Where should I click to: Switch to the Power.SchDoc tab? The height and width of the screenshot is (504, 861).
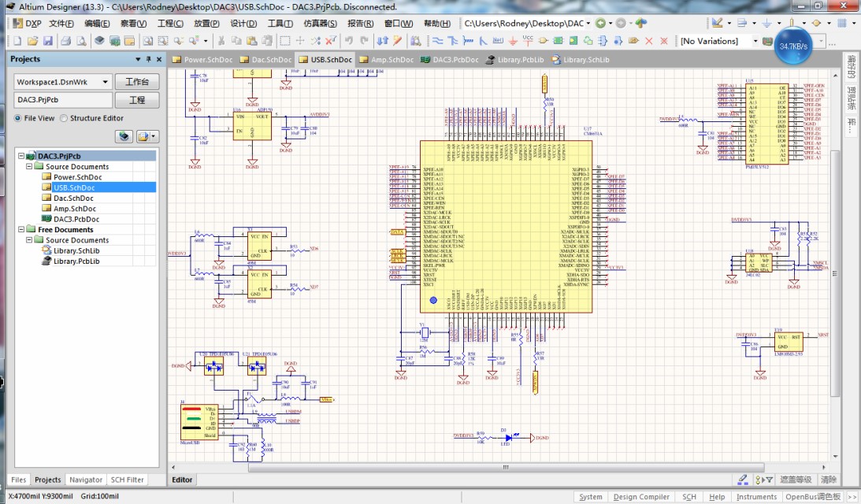202,59
